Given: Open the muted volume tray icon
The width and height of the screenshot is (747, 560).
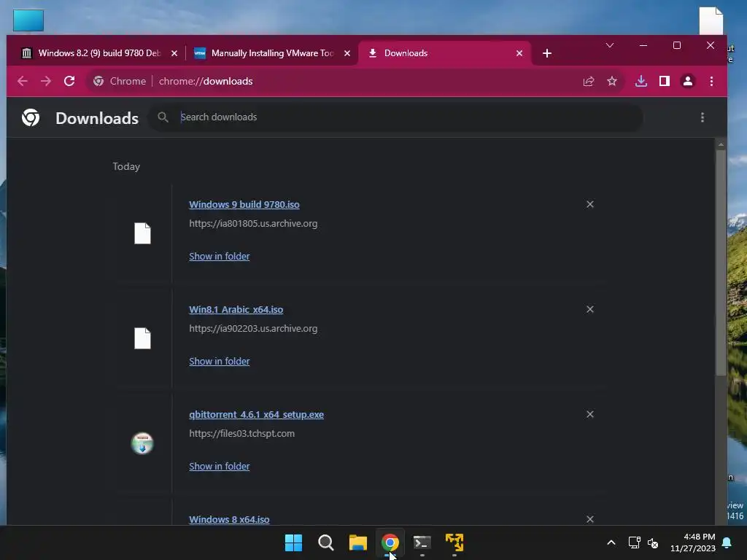Looking at the screenshot, I should point(653,542).
